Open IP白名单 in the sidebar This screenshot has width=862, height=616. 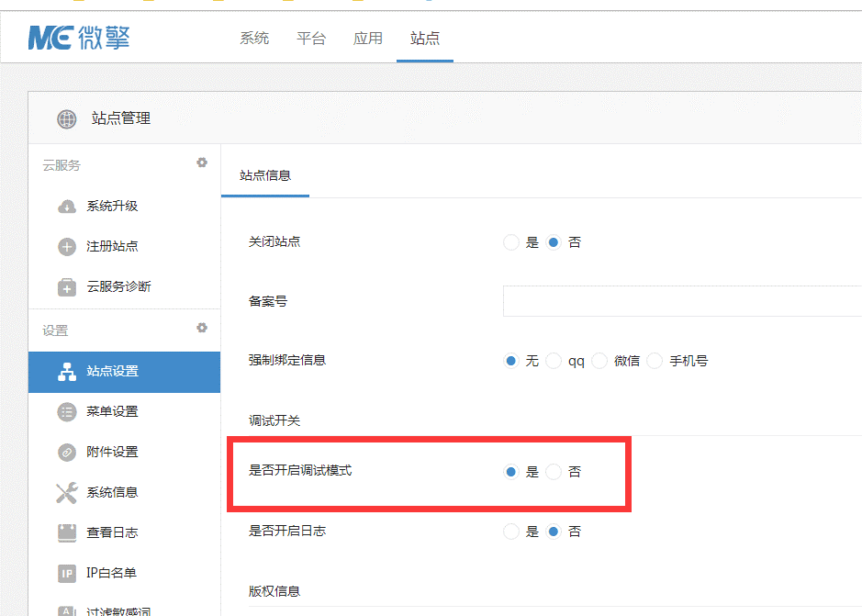pyautogui.click(x=111, y=573)
